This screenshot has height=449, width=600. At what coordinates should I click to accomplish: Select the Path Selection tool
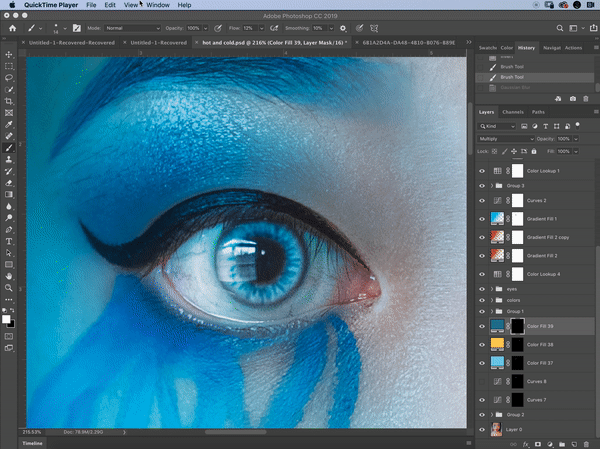9,253
